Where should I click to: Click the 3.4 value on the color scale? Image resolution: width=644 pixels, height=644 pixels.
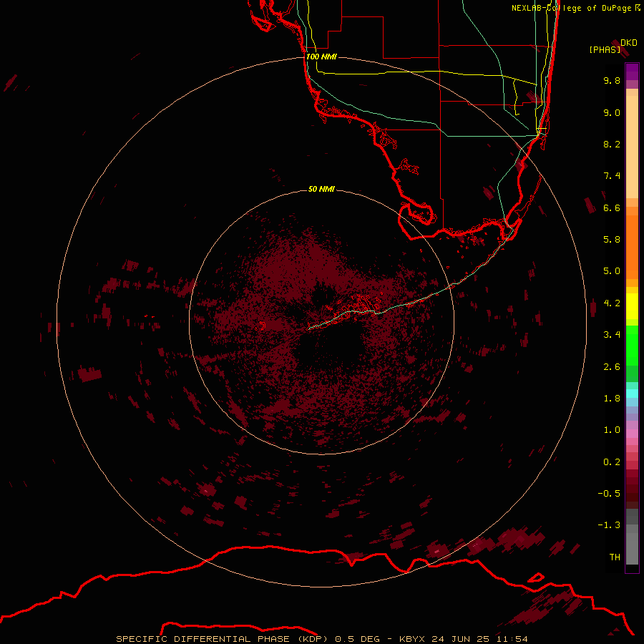(612, 335)
